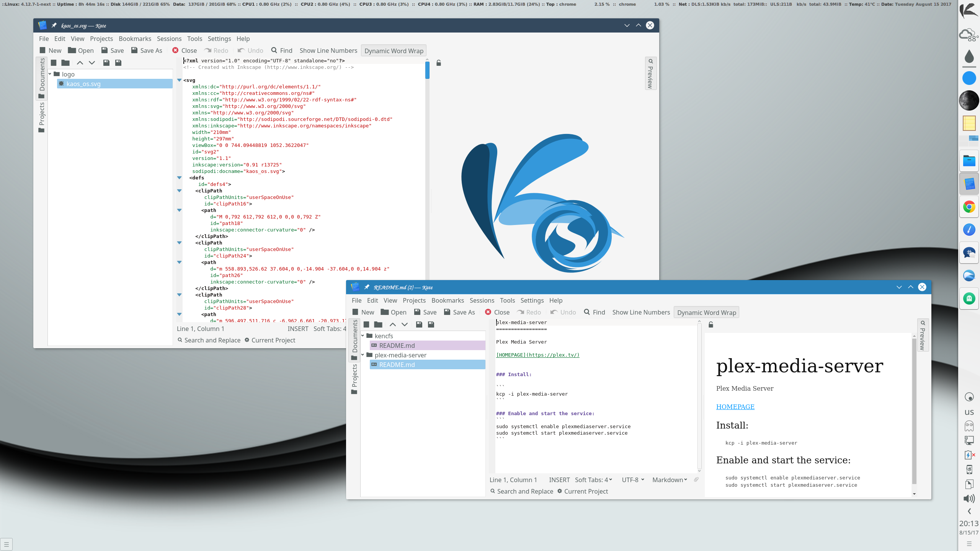Viewport: 980px width, 551px height.
Task: Collapse the <svg> fold marker
Action: coord(179,80)
